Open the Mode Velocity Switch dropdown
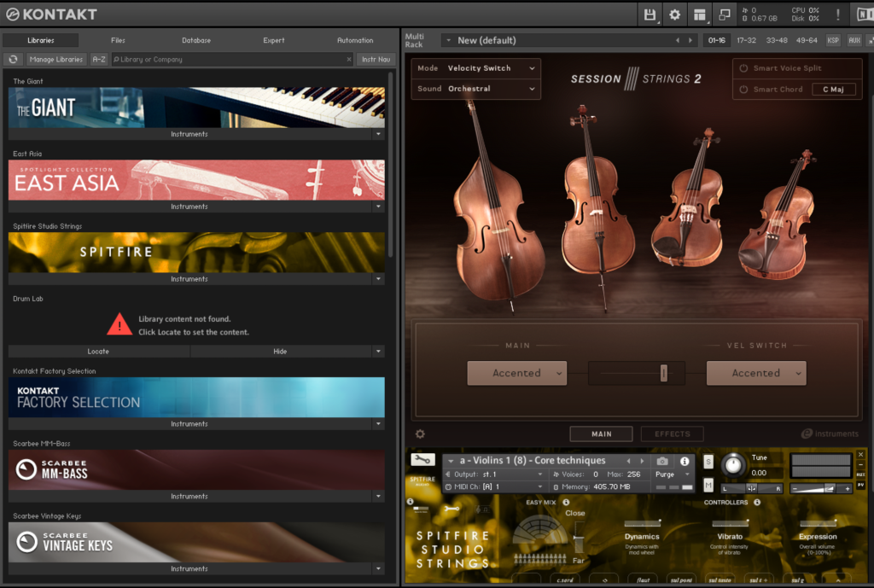The width and height of the screenshot is (874, 588). pos(476,68)
